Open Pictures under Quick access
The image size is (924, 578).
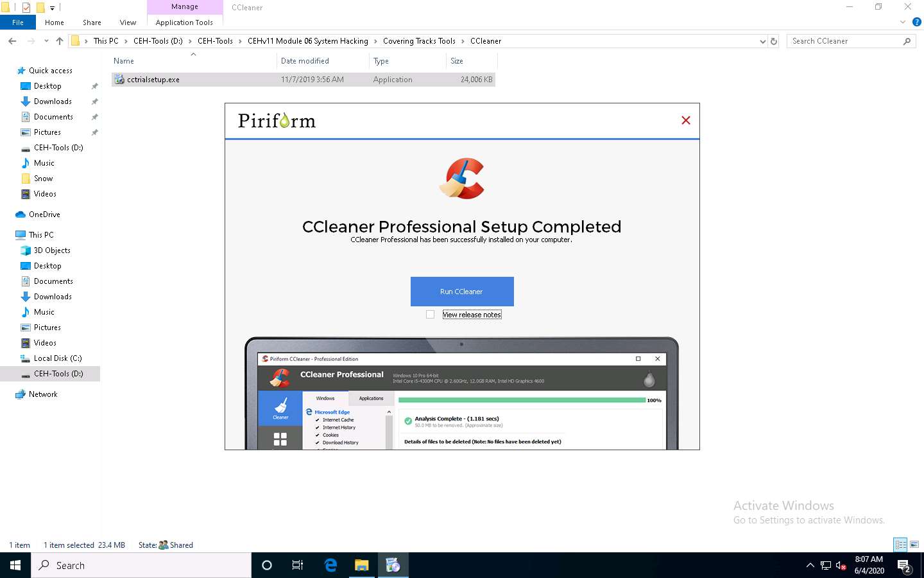[47, 132]
